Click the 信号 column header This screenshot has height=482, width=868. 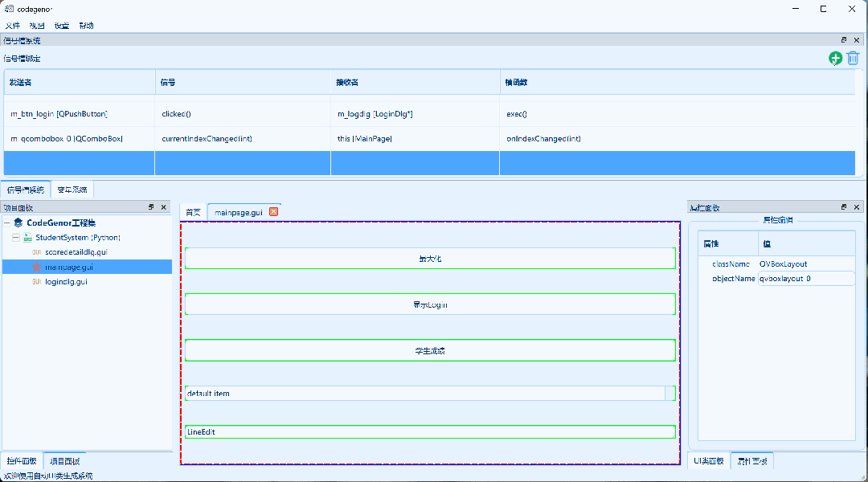pos(243,82)
